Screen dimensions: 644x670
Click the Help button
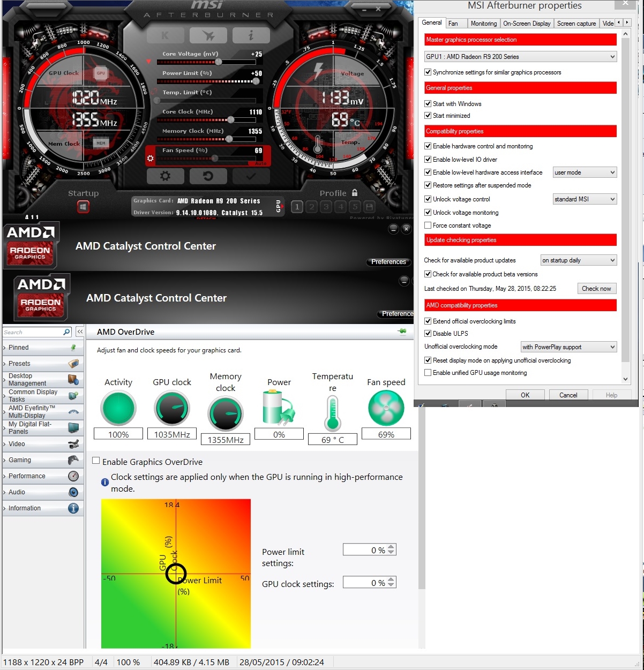coord(612,395)
